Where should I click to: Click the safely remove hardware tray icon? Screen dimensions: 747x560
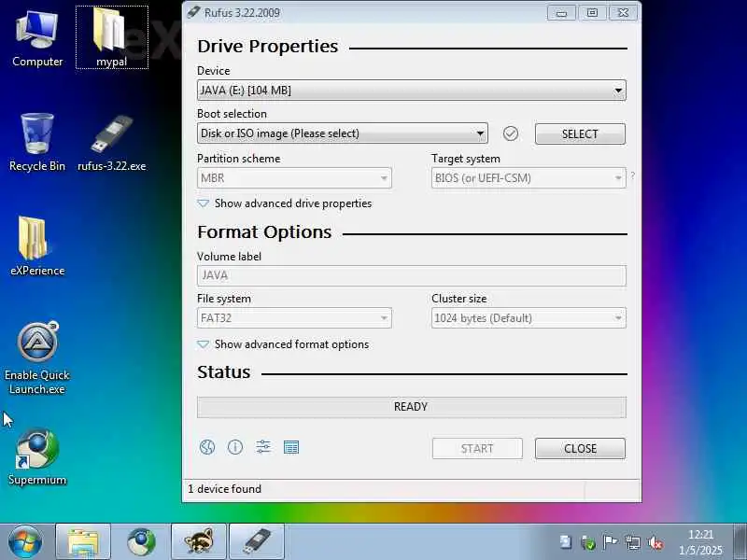click(588, 542)
